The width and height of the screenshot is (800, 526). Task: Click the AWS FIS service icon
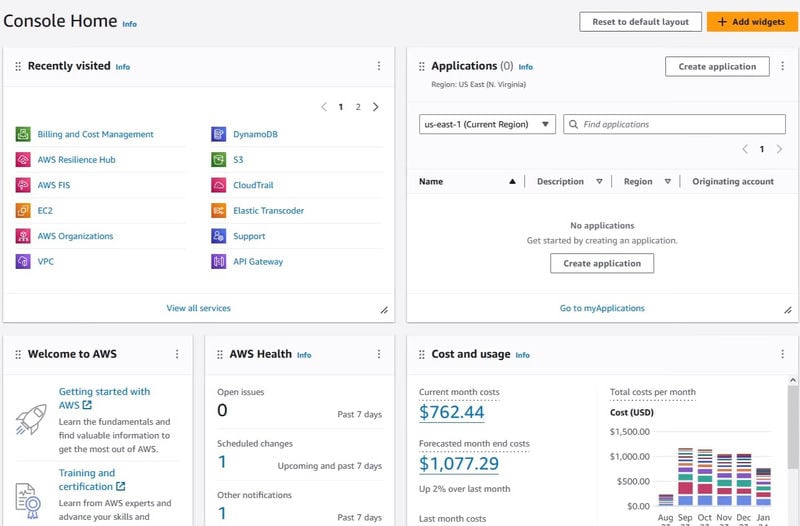click(x=23, y=185)
